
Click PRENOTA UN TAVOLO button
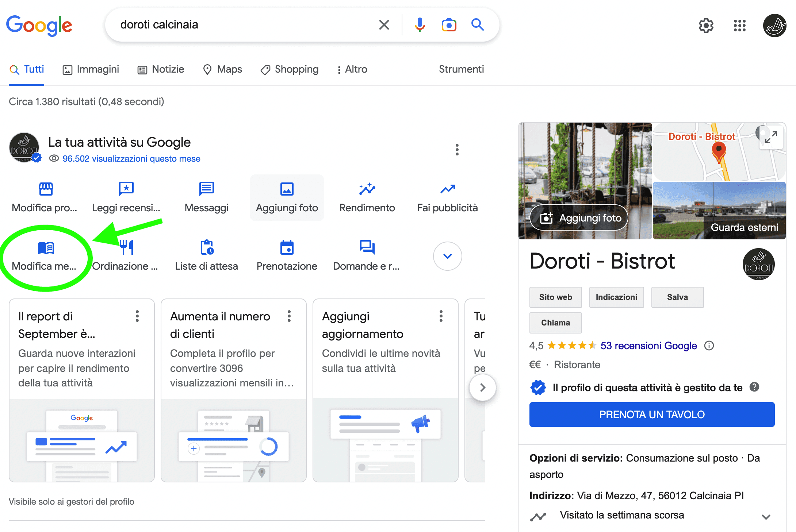652,415
